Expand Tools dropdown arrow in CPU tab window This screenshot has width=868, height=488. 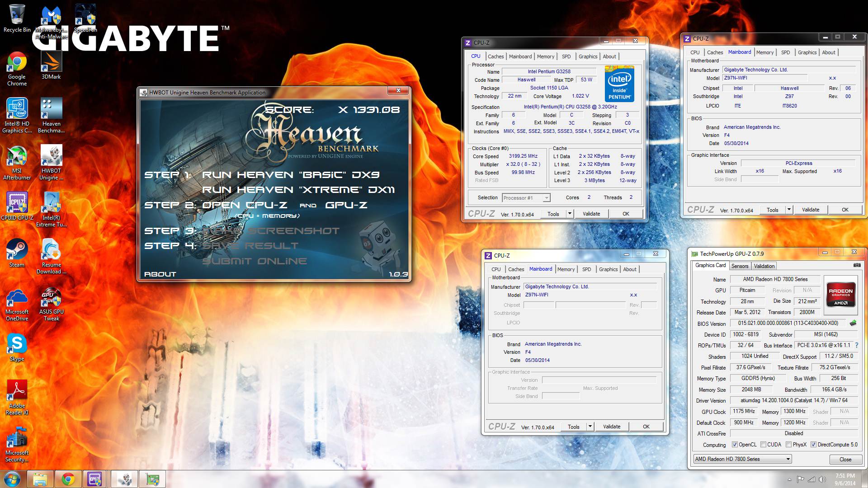570,214
